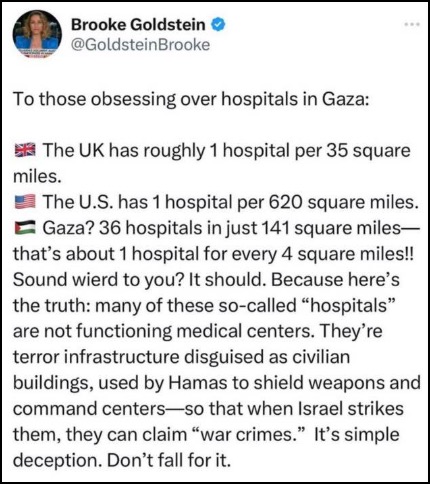Click the final sentence "Don't fall for it."
Screen dimensions: 430x484
coord(169,461)
